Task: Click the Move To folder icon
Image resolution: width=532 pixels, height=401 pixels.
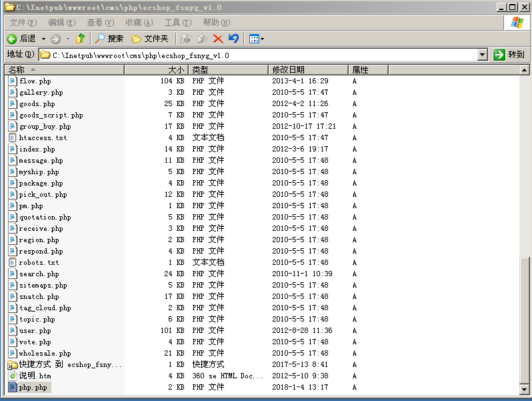Action: click(x=185, y=39)
